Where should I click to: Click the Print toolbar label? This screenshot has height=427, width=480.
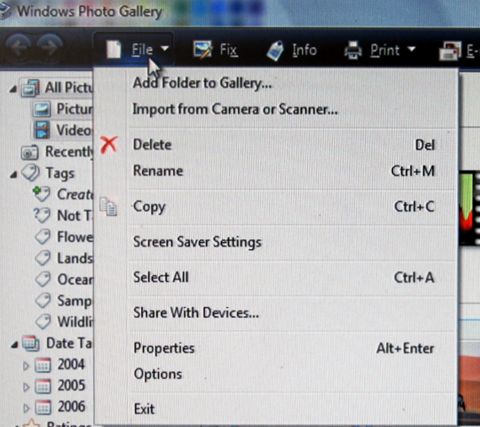(x=385, y=51)
